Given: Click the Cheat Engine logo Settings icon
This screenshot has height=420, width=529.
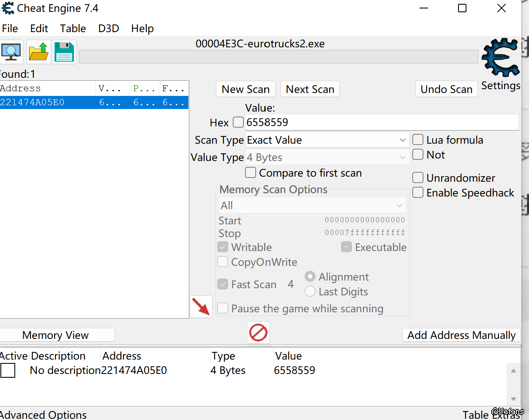Looking at the screenshot, I should (501, 57).
